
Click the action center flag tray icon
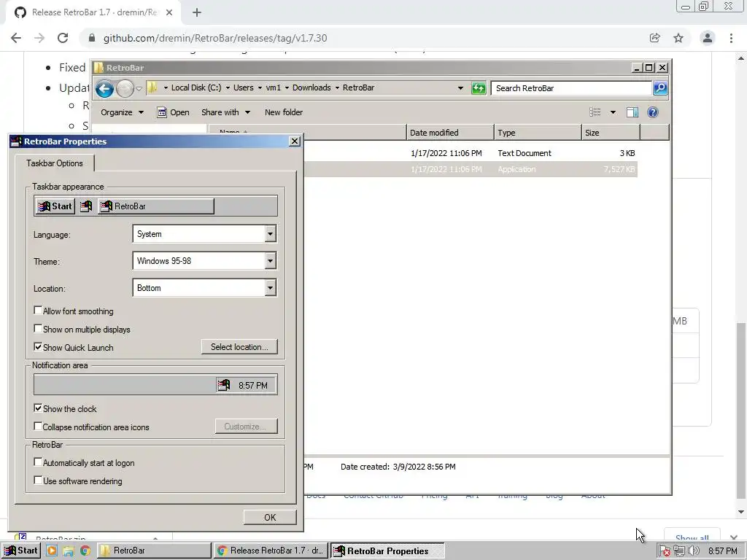[x=664, y=551]
